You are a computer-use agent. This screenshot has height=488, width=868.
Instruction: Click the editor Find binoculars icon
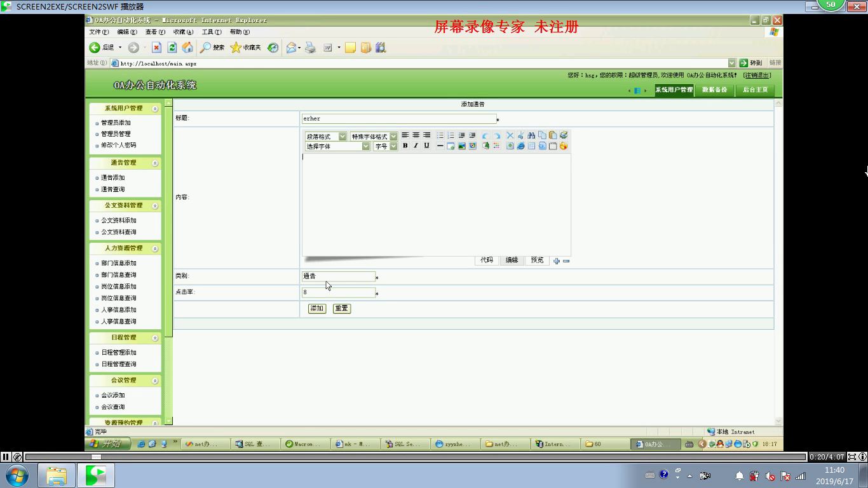531,135
